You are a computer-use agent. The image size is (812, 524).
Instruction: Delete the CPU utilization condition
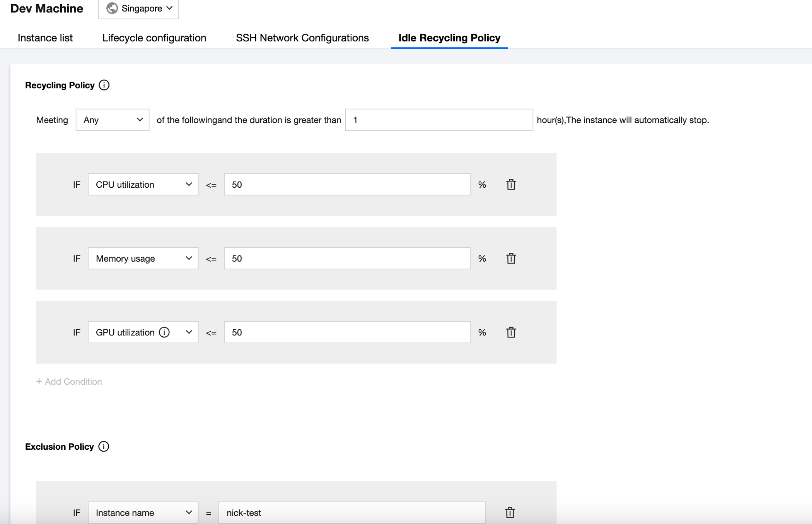(511, 185)
